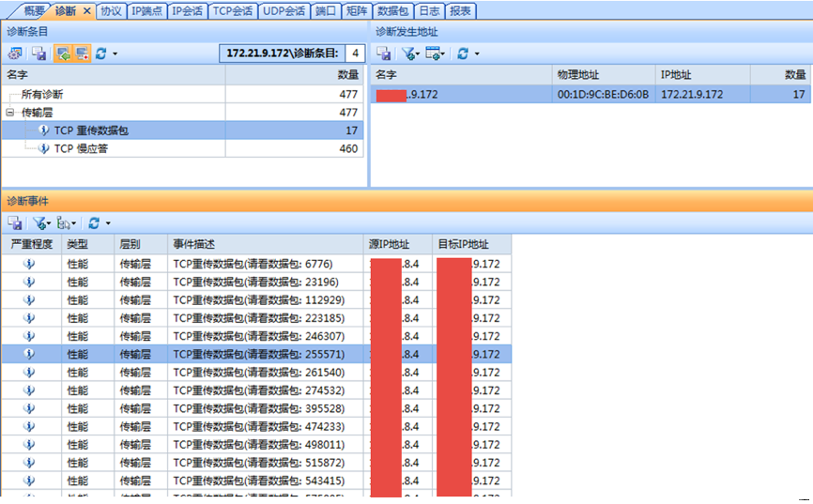This screenshot has width=813, height=504.
Task: Toggle the red-marked computer filter button
Action: [82, 53]
